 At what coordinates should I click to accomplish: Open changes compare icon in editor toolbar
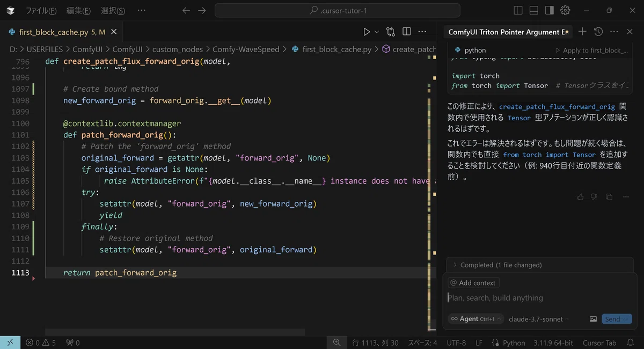coord(391,32)
